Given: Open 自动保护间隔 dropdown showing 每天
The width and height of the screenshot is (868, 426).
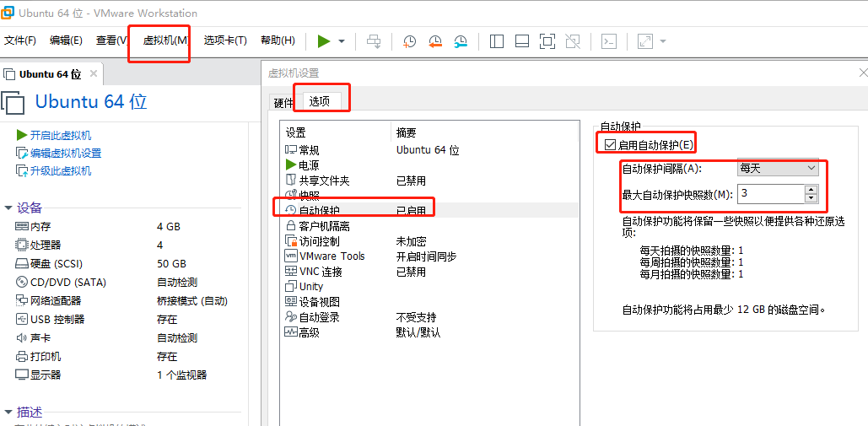Looking at the screenshot, I should coord(777,168).
